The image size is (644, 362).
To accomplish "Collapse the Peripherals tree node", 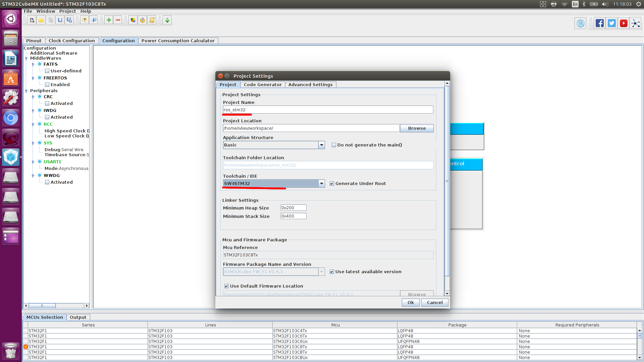I will 26,91.
